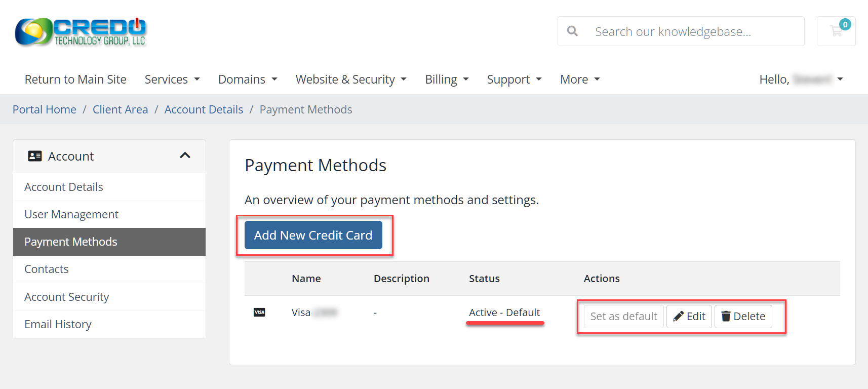The width and height of the screenshot is (868, 389).
Task: Edit the Visa payment method
Action: tap(689, 317)
